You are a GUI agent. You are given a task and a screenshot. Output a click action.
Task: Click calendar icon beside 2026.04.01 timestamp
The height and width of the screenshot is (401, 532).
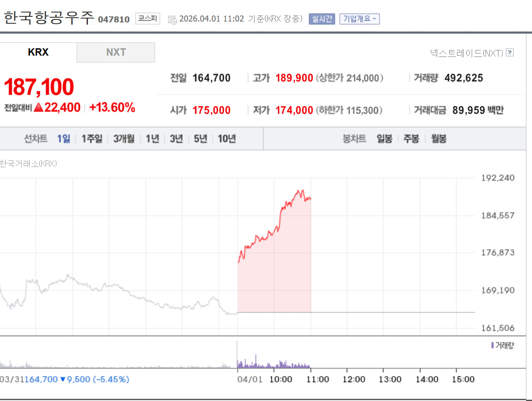coord(172,19)
